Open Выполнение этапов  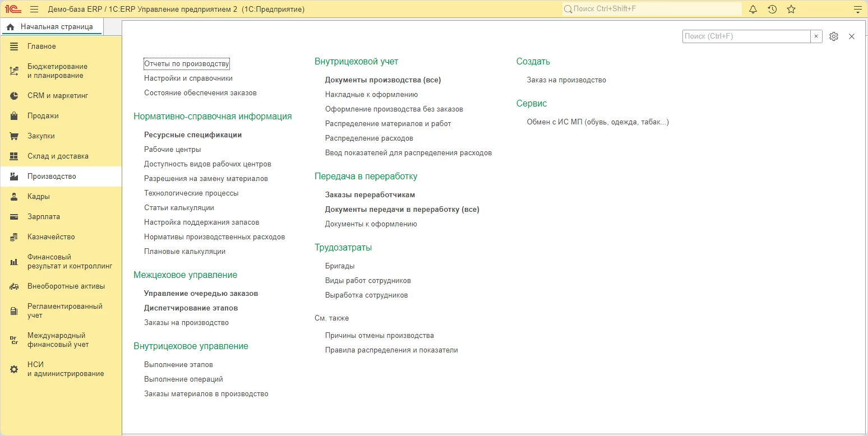coord(178,365)
